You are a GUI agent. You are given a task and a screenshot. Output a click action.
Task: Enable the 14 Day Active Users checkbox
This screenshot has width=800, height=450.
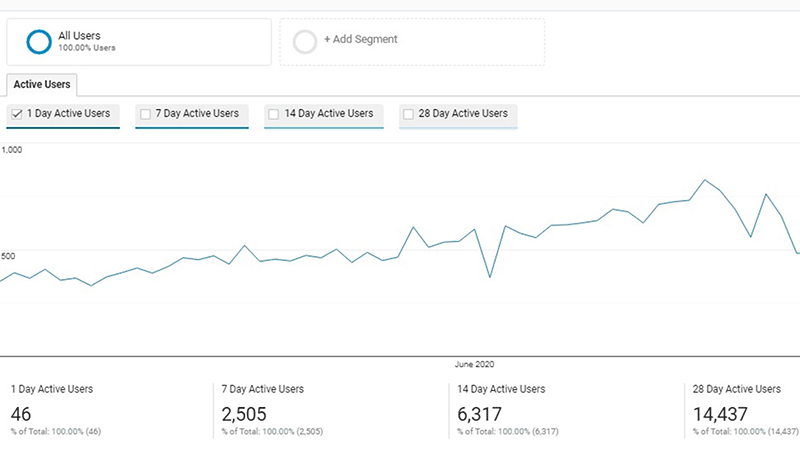click(273, 114)
